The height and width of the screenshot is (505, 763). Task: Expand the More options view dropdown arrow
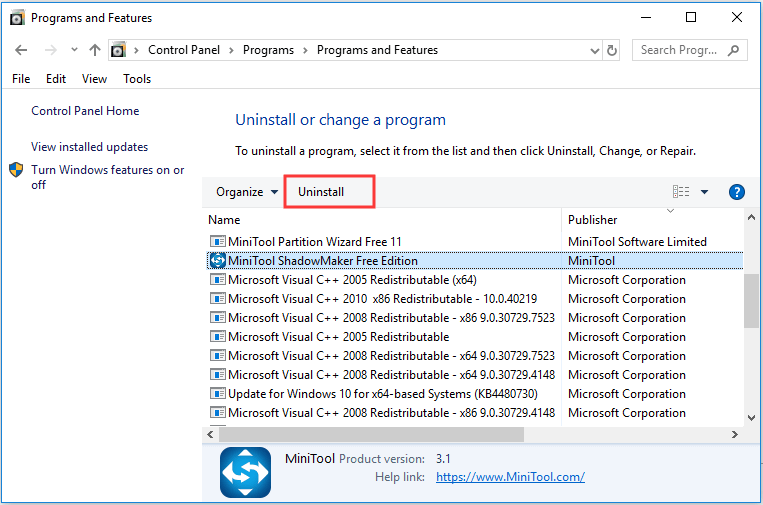coord(705,192)
